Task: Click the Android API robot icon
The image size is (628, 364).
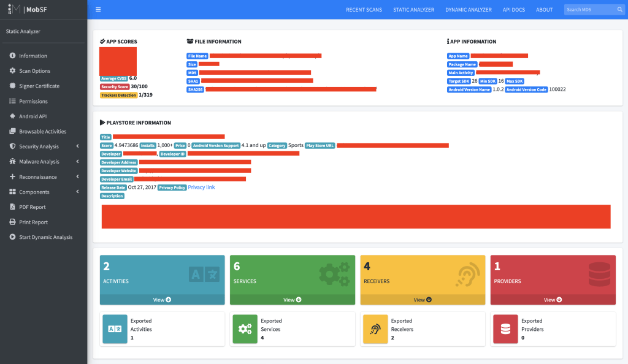Action: coord(12,116)
